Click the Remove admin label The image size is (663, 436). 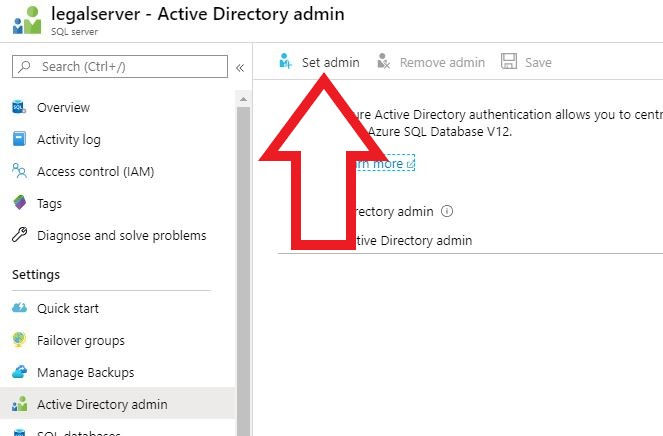442,63
